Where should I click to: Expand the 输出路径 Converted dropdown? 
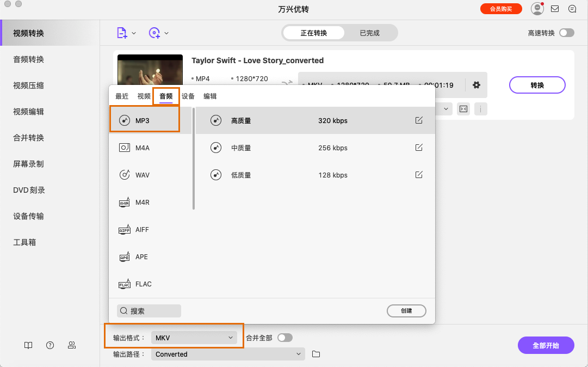coord(228,353)
